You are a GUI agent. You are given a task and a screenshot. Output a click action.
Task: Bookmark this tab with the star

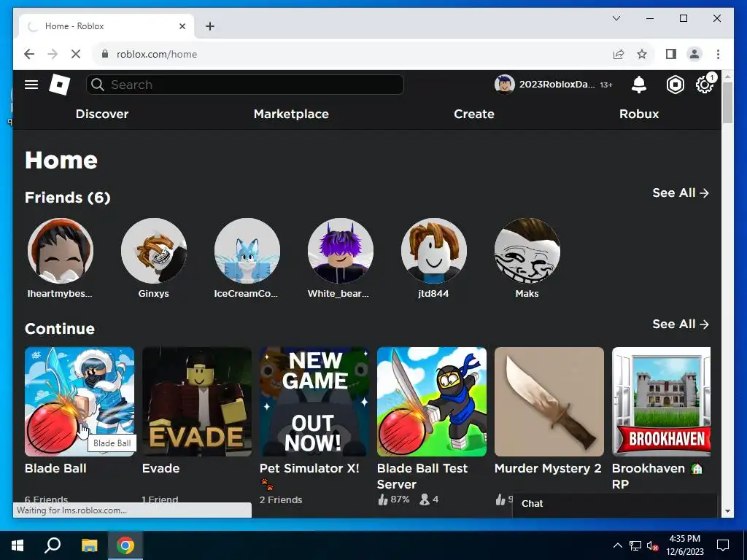pos(642,54)
